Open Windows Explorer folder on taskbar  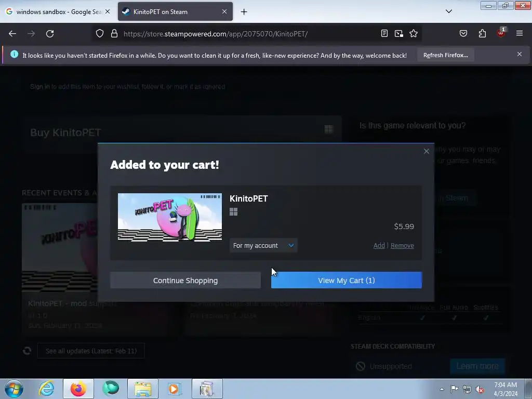pos(143,389)
